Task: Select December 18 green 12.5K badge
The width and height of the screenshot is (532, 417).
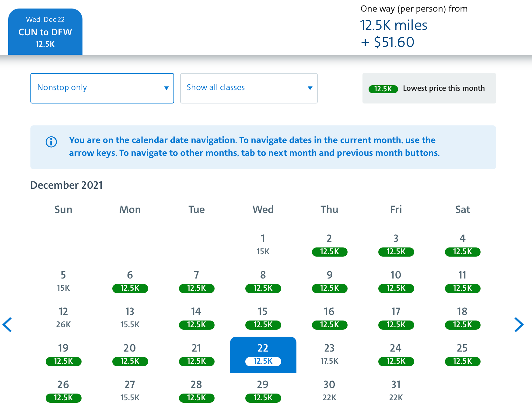Action: (462, 325)
